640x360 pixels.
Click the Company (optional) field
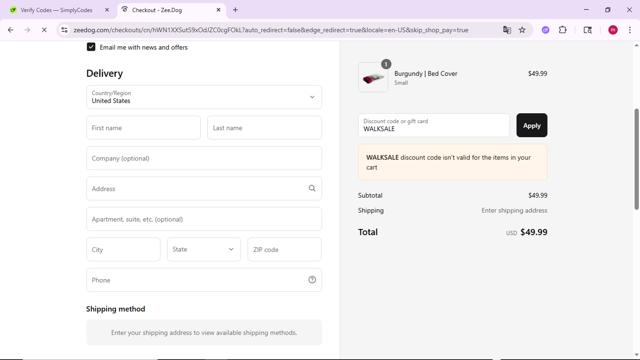204,158
